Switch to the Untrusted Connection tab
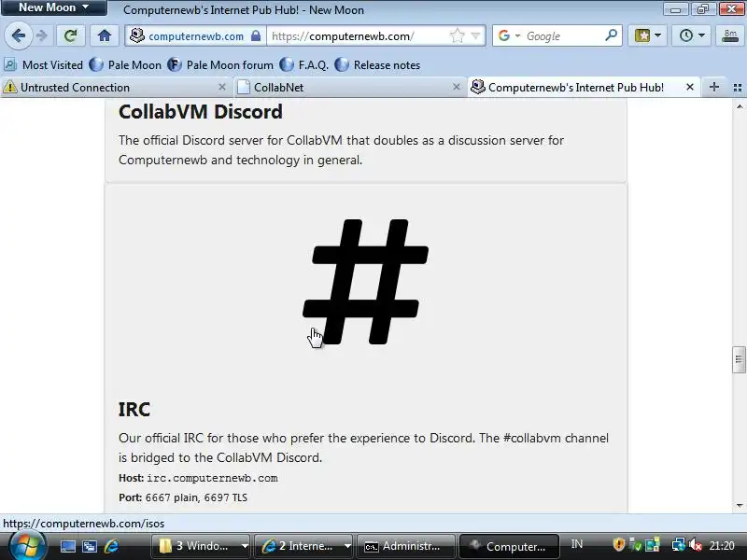The width and height of the screenshot is (747, 560). click(x=109, y=87)
